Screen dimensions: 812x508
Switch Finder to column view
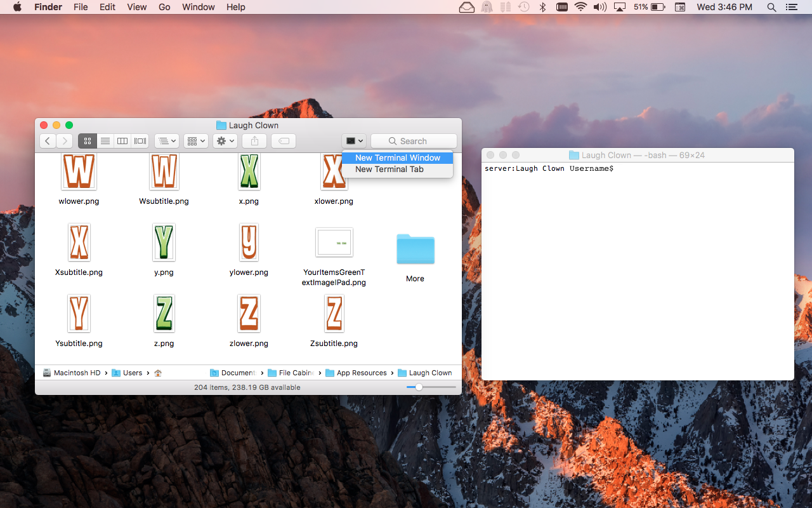click(123, 141)
